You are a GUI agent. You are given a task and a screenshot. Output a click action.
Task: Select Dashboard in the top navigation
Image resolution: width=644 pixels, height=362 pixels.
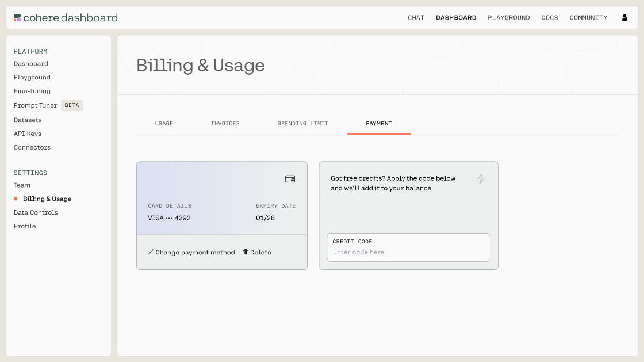point(456,18)
